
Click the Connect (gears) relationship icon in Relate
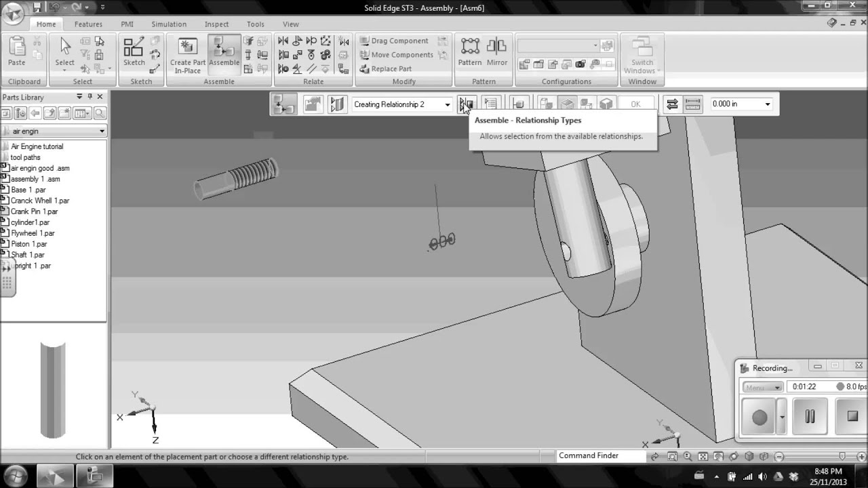click(325, 55)
